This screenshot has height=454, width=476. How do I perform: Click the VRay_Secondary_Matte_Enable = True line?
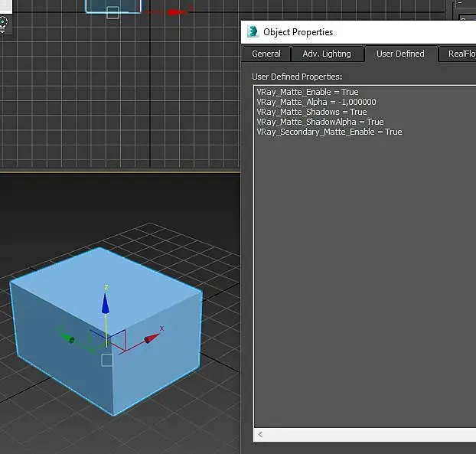(329, 132)
